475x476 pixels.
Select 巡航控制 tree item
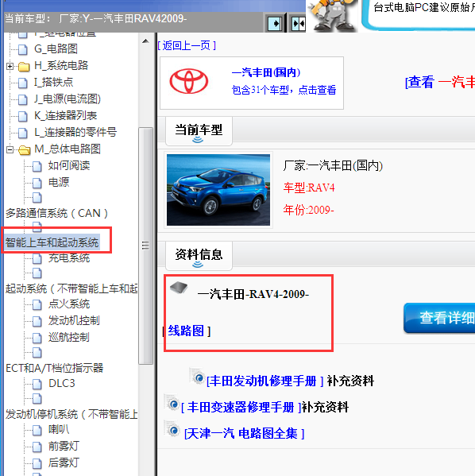point(69,337)
